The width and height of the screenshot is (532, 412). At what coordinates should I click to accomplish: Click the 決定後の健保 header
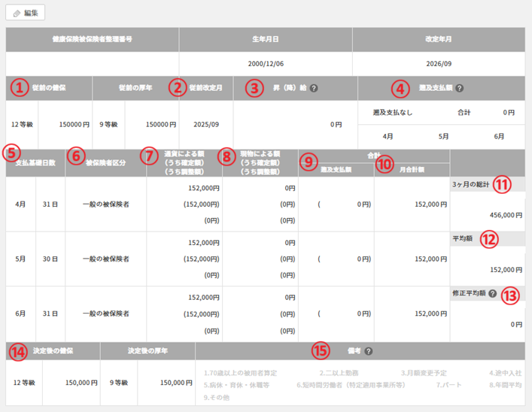click(x=53, y=350)
